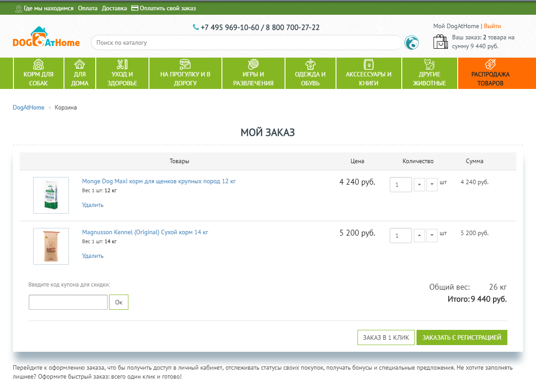Click Оплатить свой заказ link

tap(167, 8)
